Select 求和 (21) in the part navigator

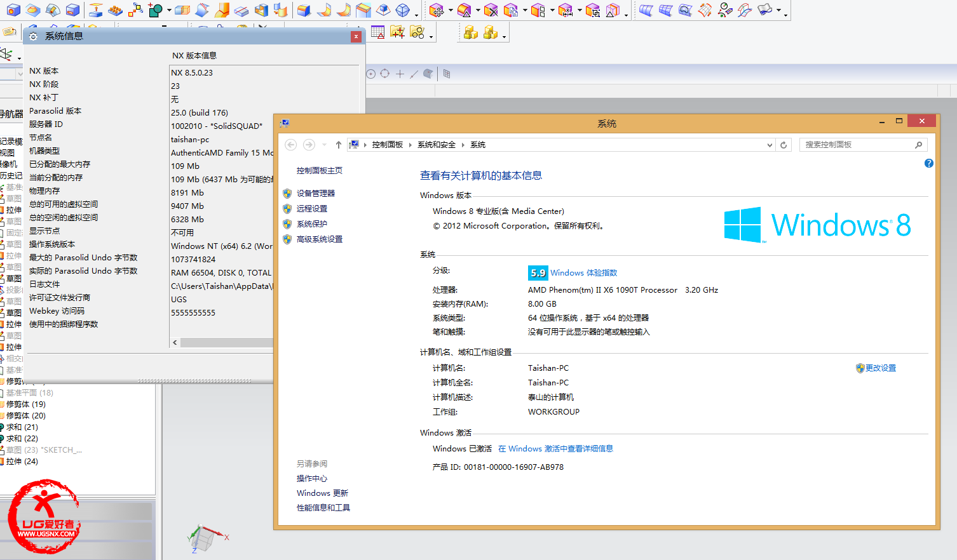click(22, 427)
